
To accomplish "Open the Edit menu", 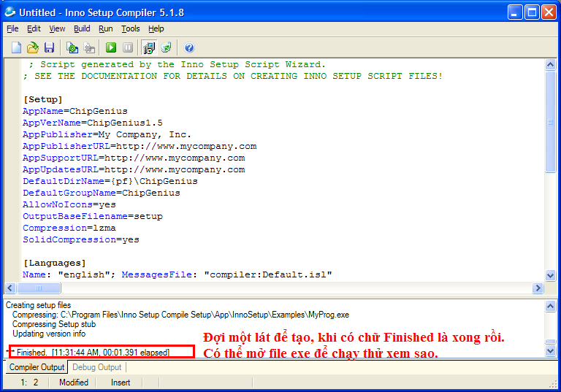I will 34,28.
